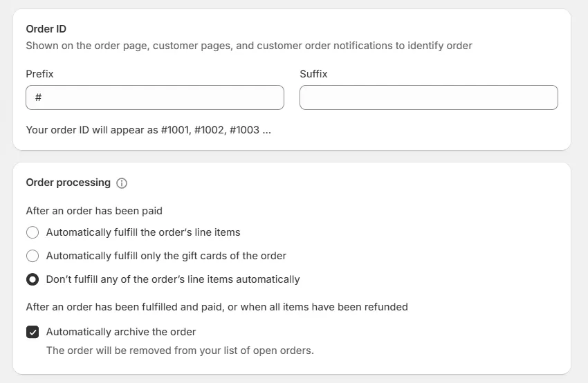Click the Order ID heading
The height and width of the screenshot is (383, 588).
[x=46, y=29]
